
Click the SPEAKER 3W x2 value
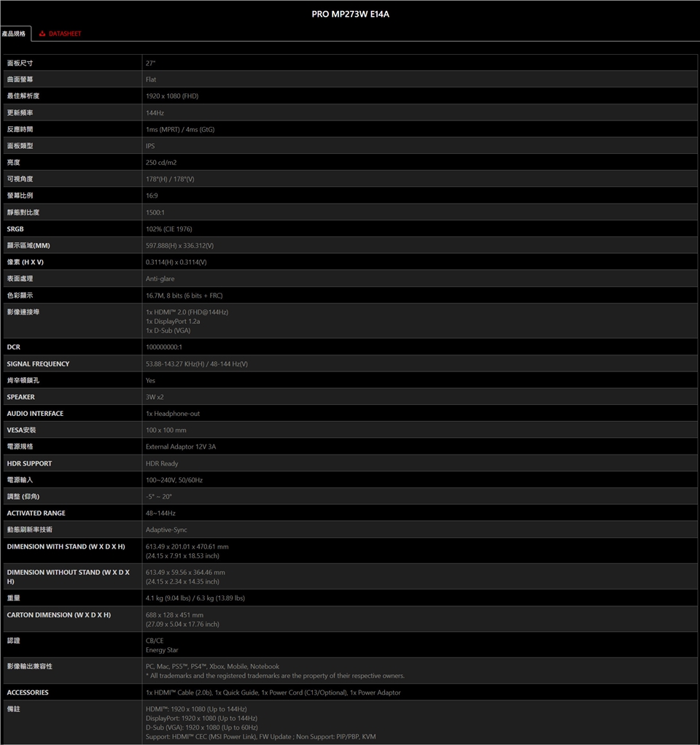(155, 397)
